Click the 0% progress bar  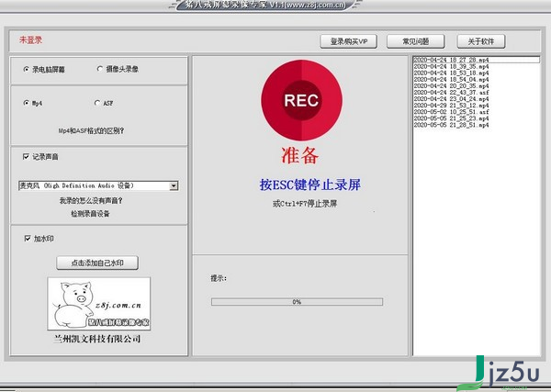tap(297, 302)
